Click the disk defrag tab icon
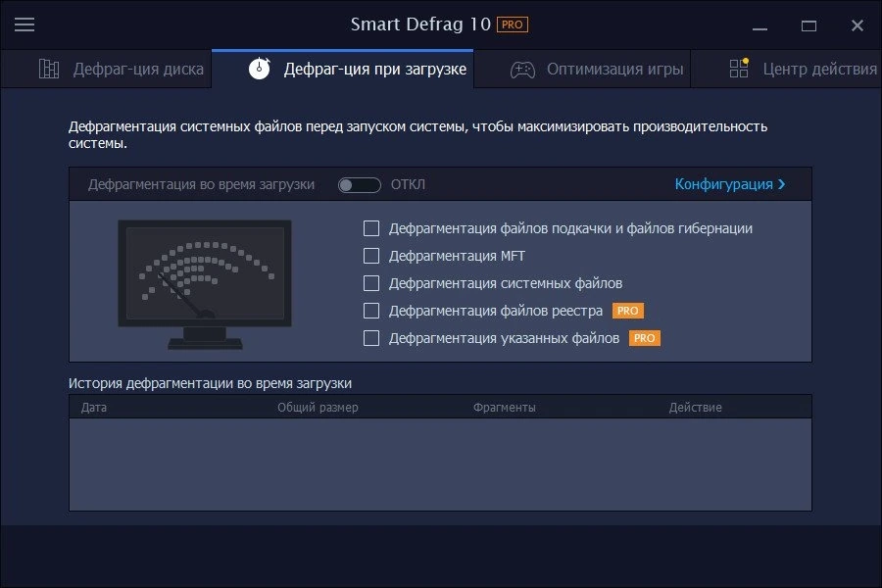The width and height of the screenshot is (882, 588). tap(49, 69)
